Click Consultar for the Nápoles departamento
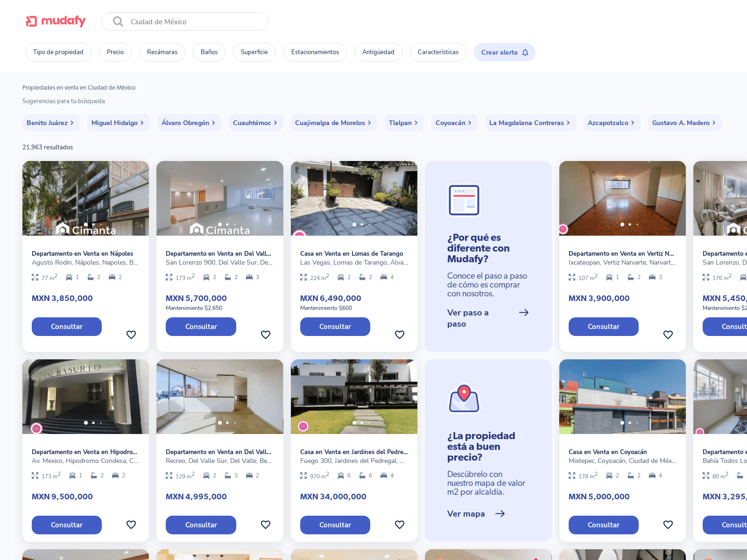The width and height of the screenshot is (747, 560). [x=67, y=327]
